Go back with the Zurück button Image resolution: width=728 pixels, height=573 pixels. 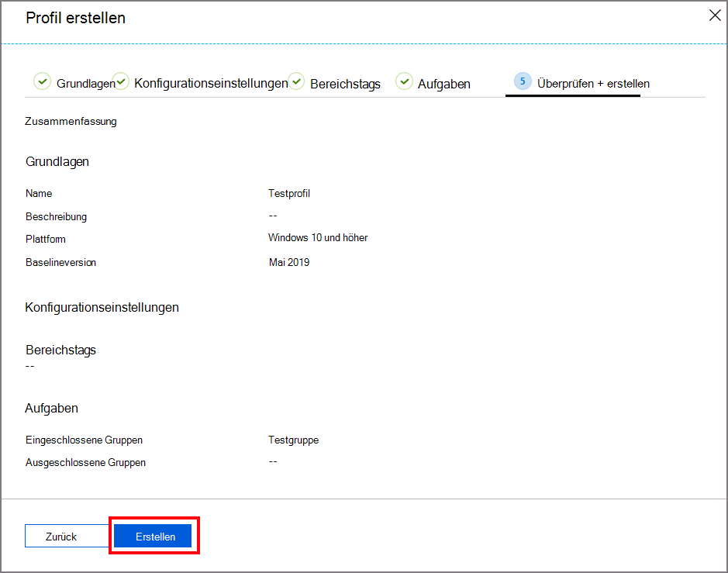67,537
